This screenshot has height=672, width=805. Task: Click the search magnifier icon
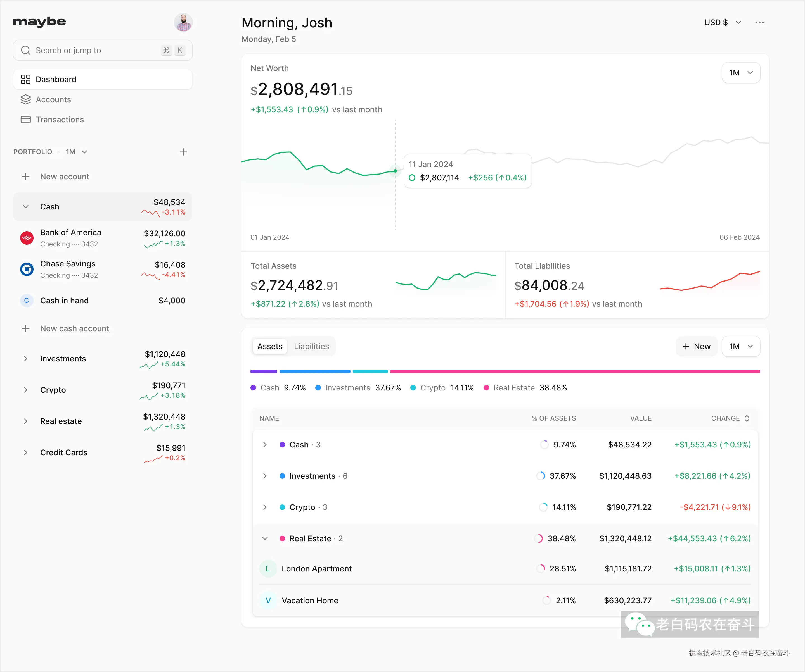[x=25, y=50]
